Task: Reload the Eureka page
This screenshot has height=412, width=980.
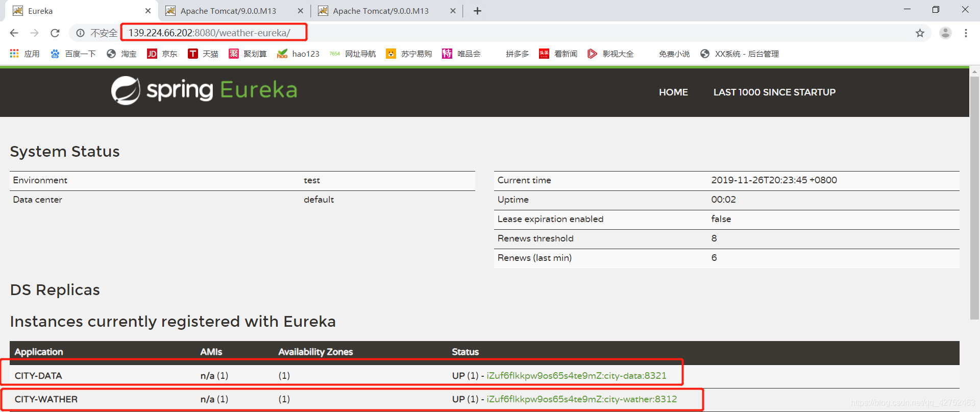Action: (x=55, y=33)
